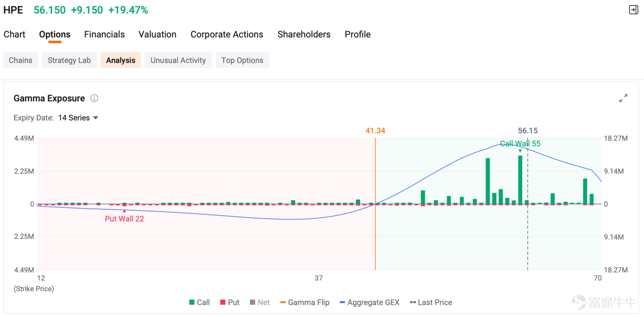This screenshot has width=644, height=317.
Task: Click the Call Wall 55 marker label
Action: (520, 144)
